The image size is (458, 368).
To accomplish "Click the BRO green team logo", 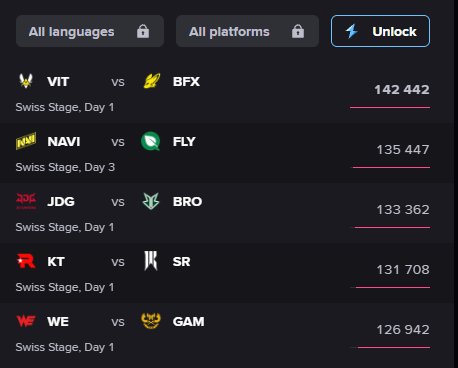I will point(151,201).
